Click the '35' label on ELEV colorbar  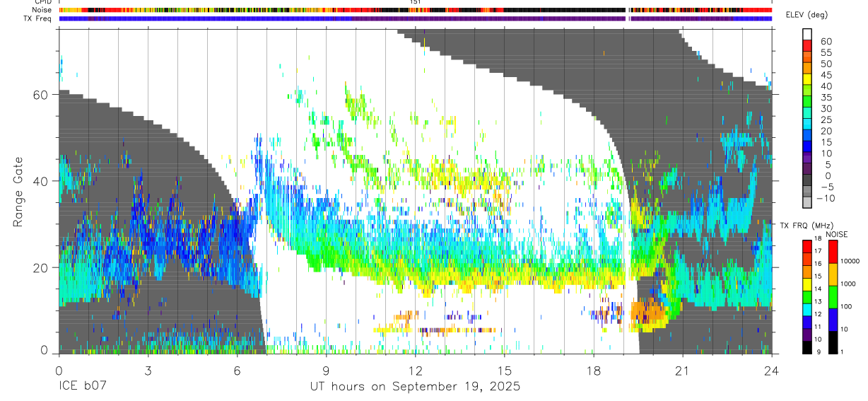826,97
